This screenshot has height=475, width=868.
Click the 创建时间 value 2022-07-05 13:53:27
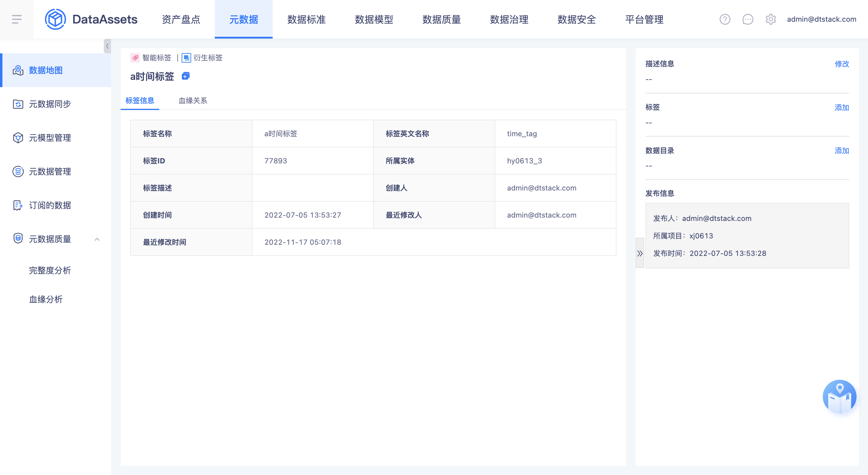[303, 215]
